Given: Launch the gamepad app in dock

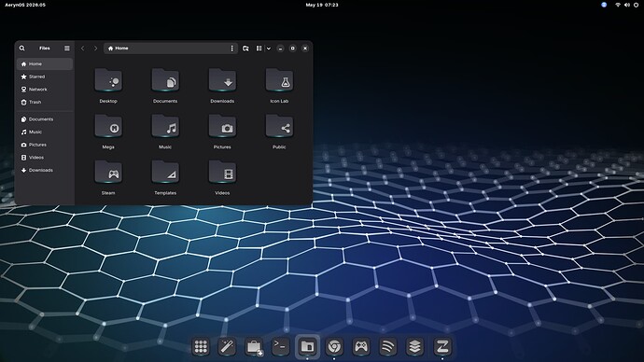Looking at the screenshot, I should tap(361, 347).
